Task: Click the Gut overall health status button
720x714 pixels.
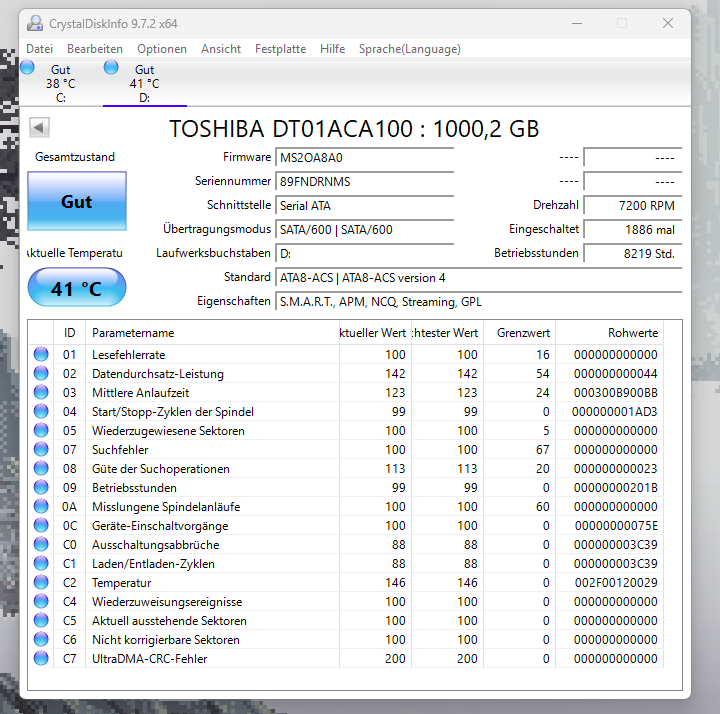Action: [x=77, y=201]
